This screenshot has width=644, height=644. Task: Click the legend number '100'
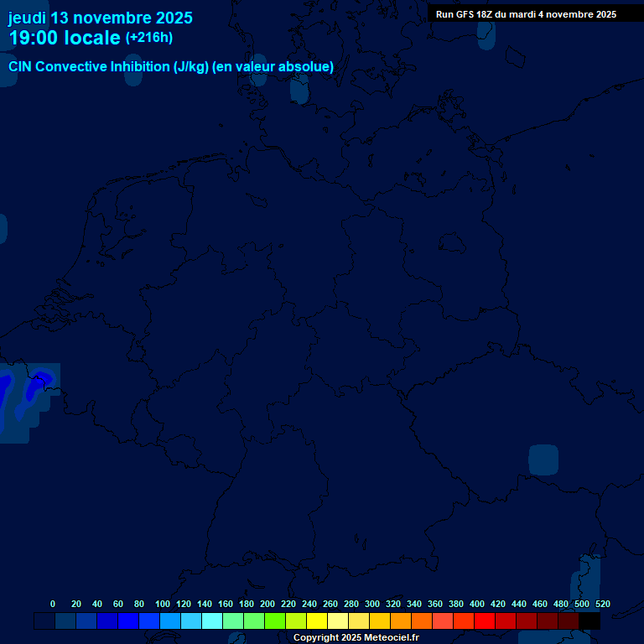163,604
